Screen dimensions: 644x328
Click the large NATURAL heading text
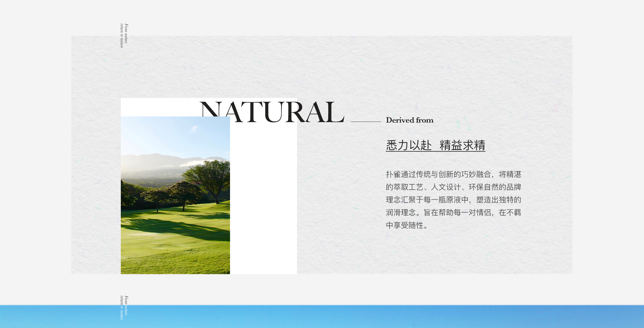click(x=272, y=112)
